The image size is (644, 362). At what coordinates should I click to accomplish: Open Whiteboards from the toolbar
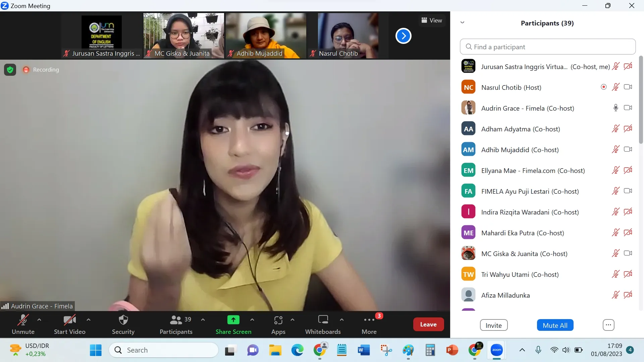[323, 324]
